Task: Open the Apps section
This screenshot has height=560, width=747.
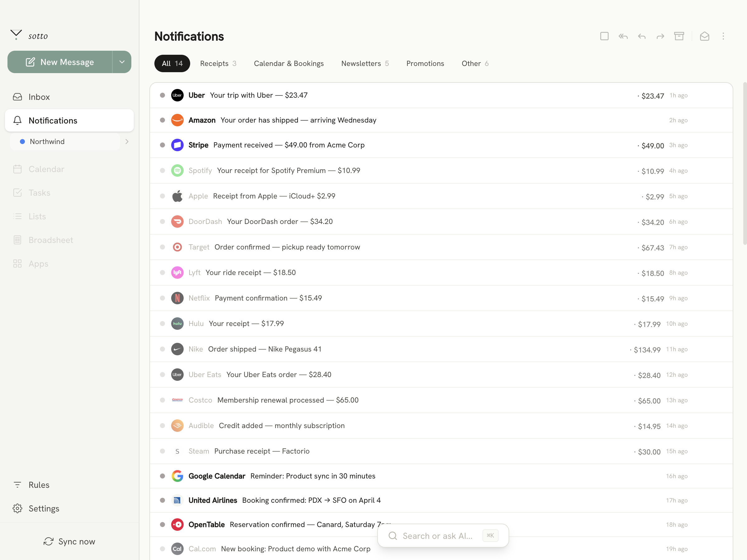Action: [x=38, y=264]
